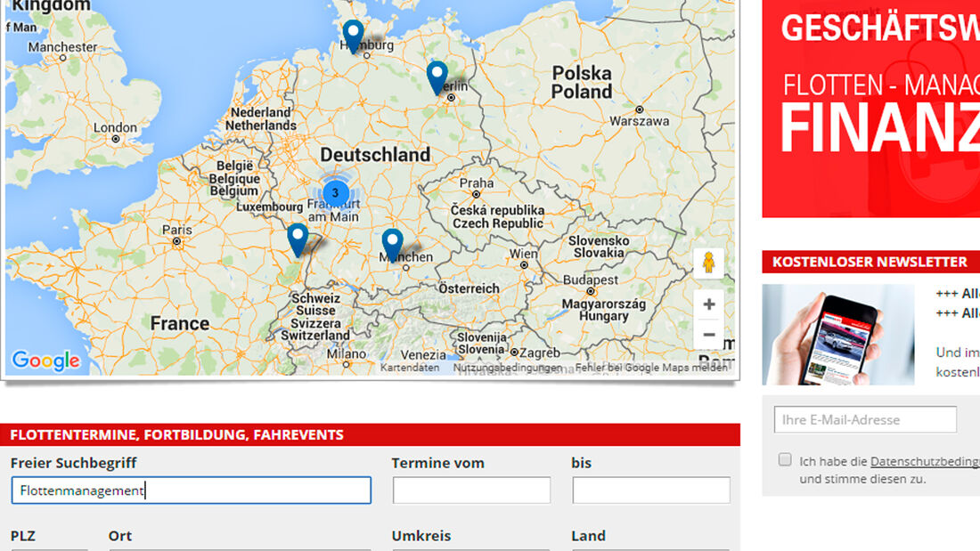Click the map pin near München
Screen dimensions: 980x551
[393, 244]
